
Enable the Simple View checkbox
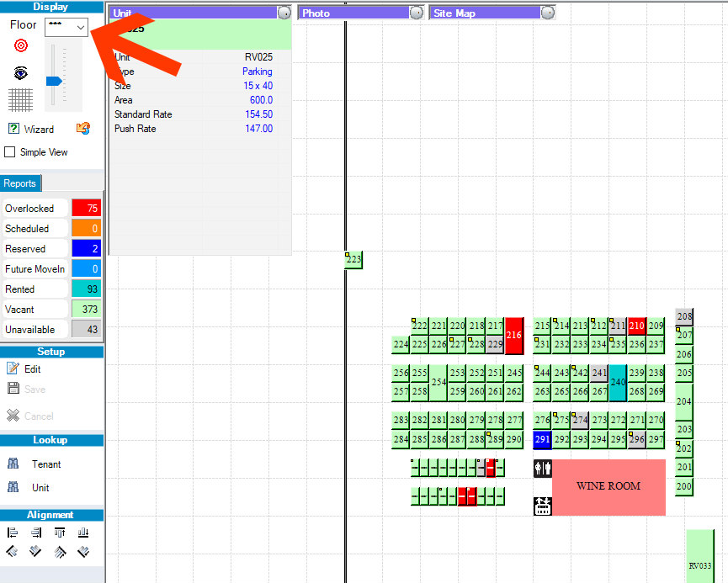[x=10, y=151]
